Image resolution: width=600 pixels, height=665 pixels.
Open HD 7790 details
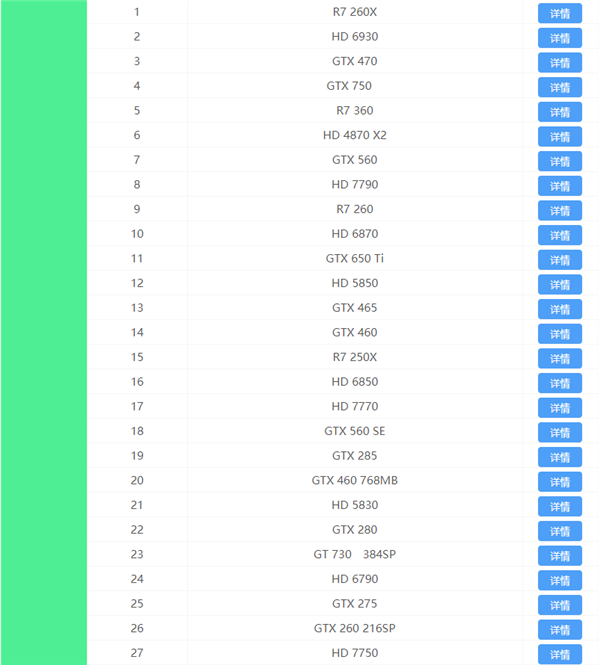(560, 186)
